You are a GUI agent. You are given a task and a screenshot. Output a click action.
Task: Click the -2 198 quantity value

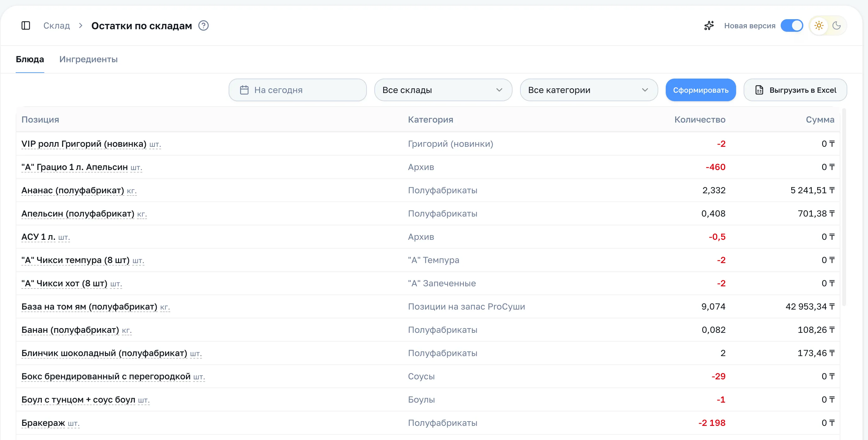click(712, 423)
